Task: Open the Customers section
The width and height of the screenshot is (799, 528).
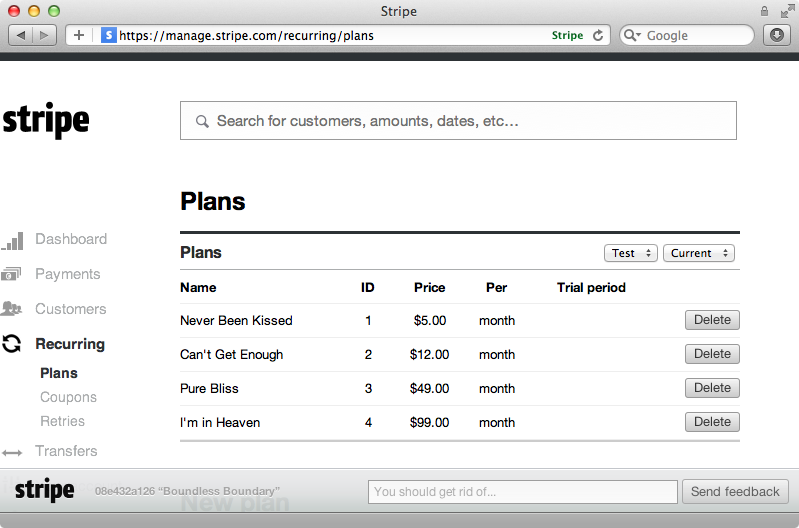Action: (x=71, y=309)
